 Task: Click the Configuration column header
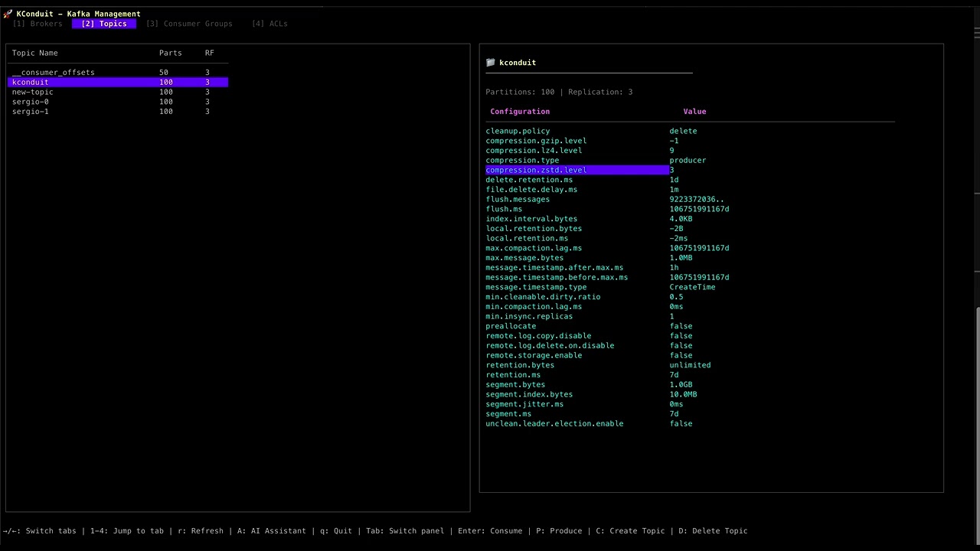520,112
